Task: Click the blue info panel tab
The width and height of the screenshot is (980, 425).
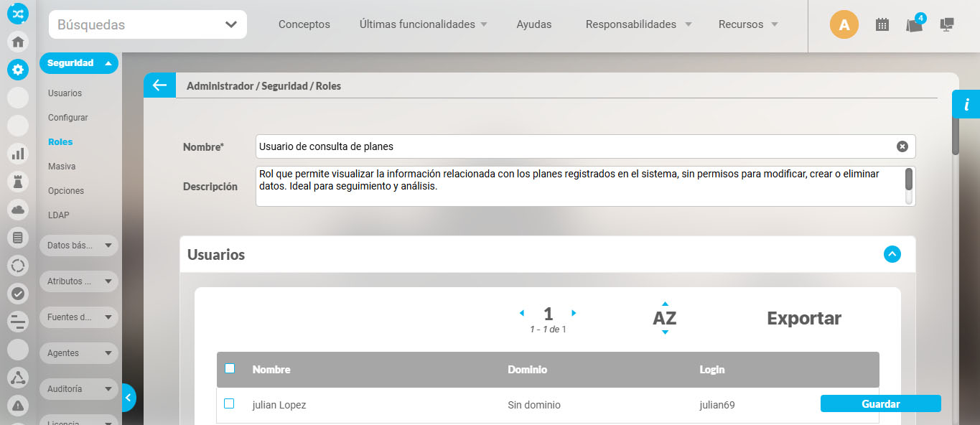Action: click(x=966, y=104)
